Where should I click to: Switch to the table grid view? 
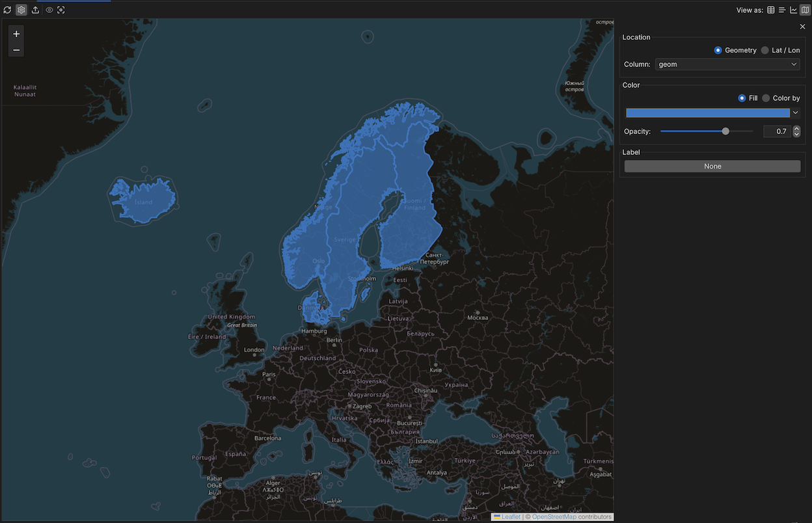coord(771,10)
